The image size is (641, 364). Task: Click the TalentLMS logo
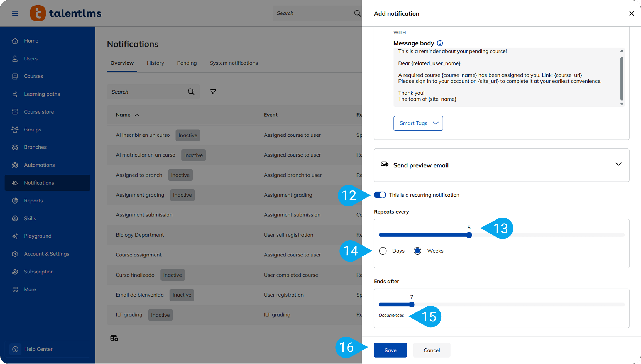[66, 13]
